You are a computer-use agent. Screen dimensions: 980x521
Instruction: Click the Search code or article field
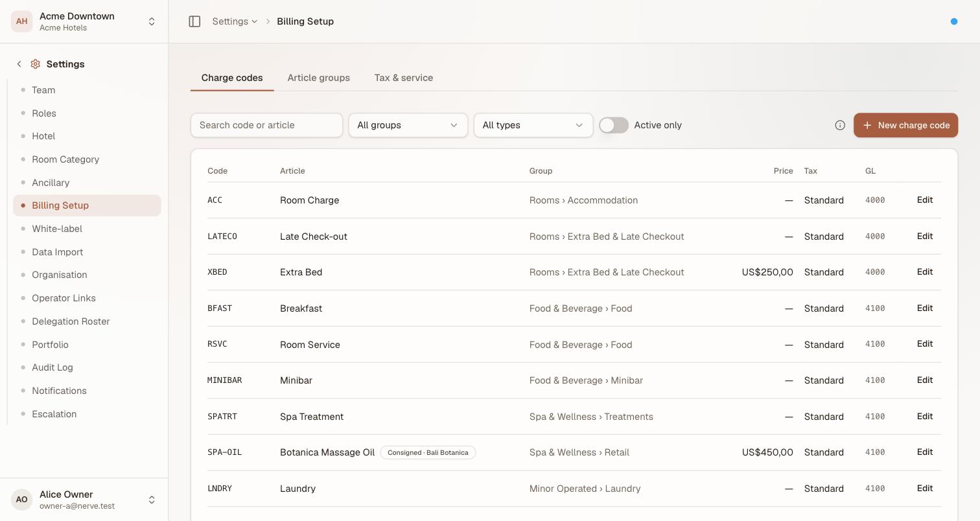click(x=266, y=125)
